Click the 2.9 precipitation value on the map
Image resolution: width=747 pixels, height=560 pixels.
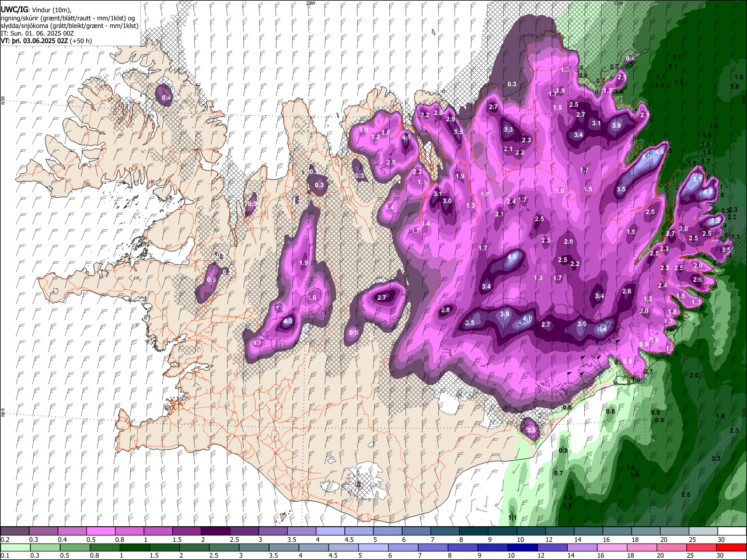click(451, 119)
